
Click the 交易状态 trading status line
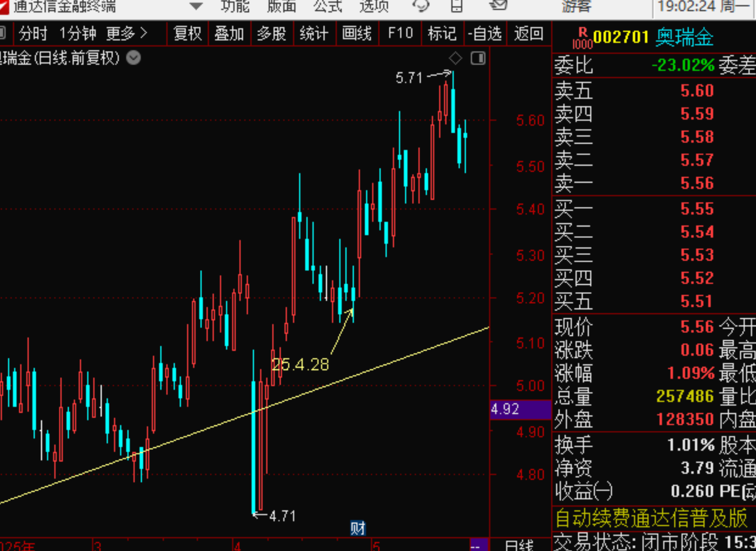coord(655,541)
